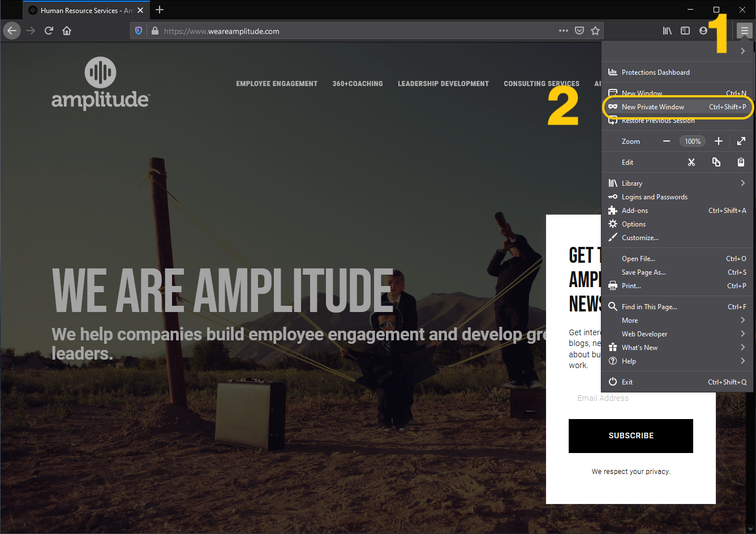
Task: Expand the account row chevron at menu top
Action: [742, 51]
